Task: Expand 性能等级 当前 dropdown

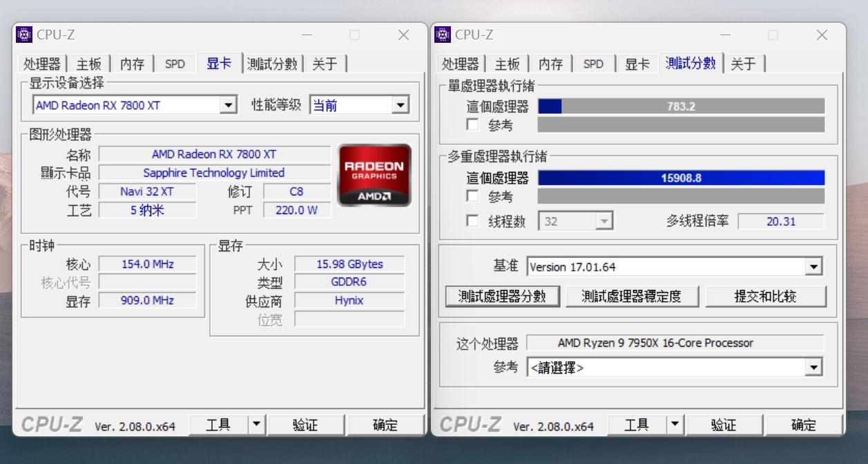Action: [x=400, y=106]
